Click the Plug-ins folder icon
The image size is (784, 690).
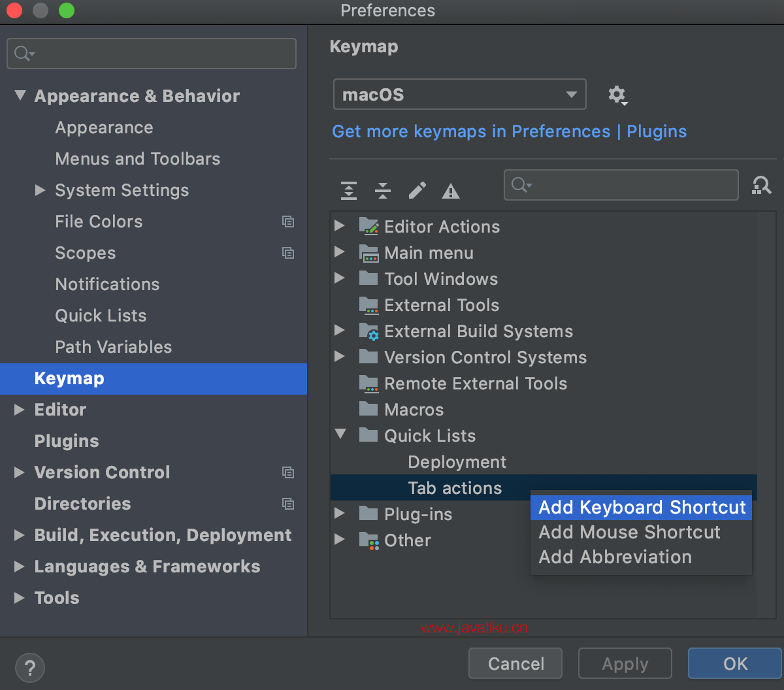pyautogui.click(x=369, y=514)
